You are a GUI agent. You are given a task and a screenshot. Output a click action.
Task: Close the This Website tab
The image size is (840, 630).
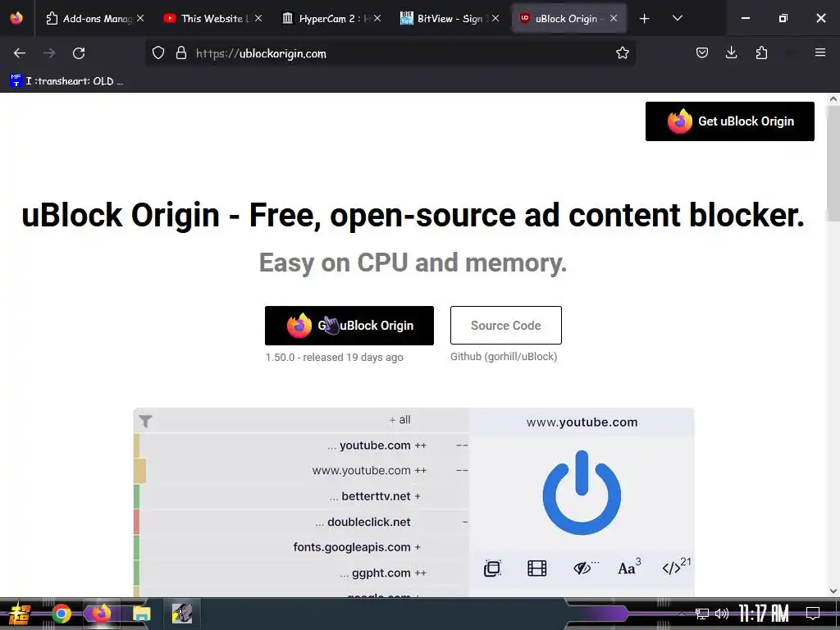(258, 18)
